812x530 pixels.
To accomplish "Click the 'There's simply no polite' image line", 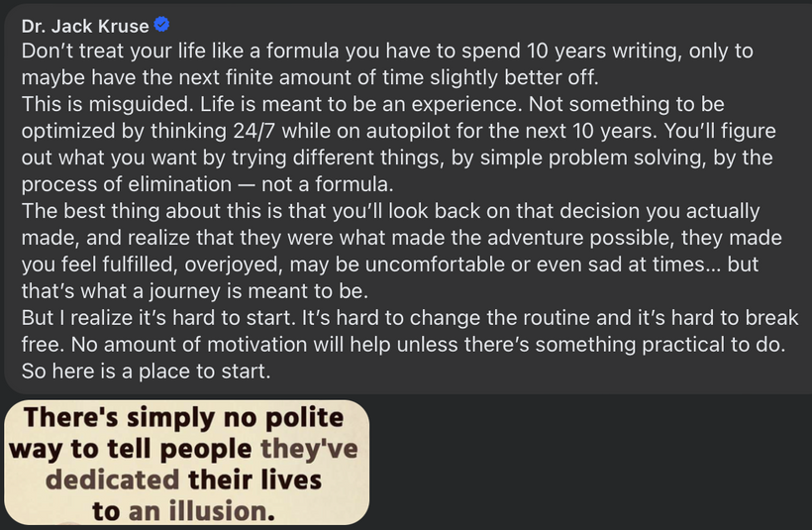I will click(x=184, y=418).
